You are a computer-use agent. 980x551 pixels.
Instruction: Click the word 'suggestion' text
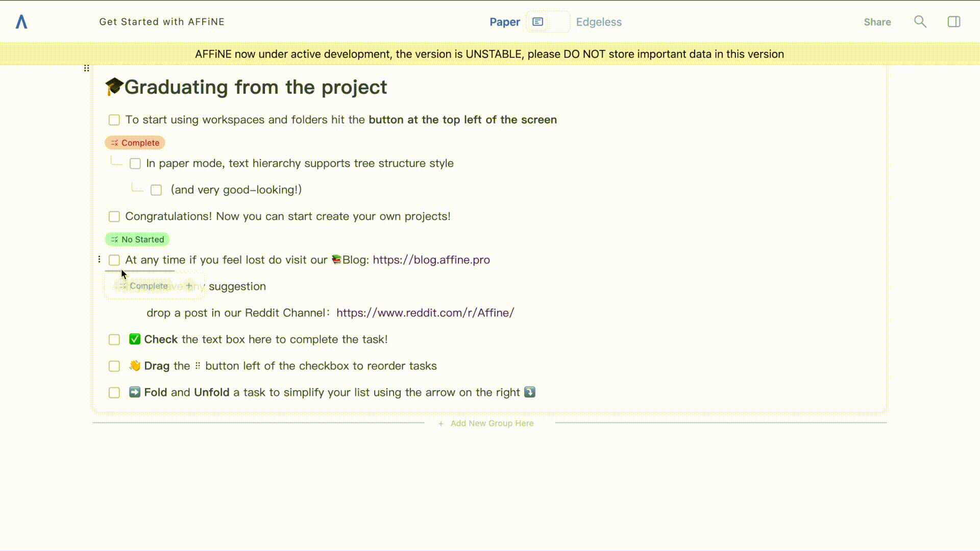237,286
